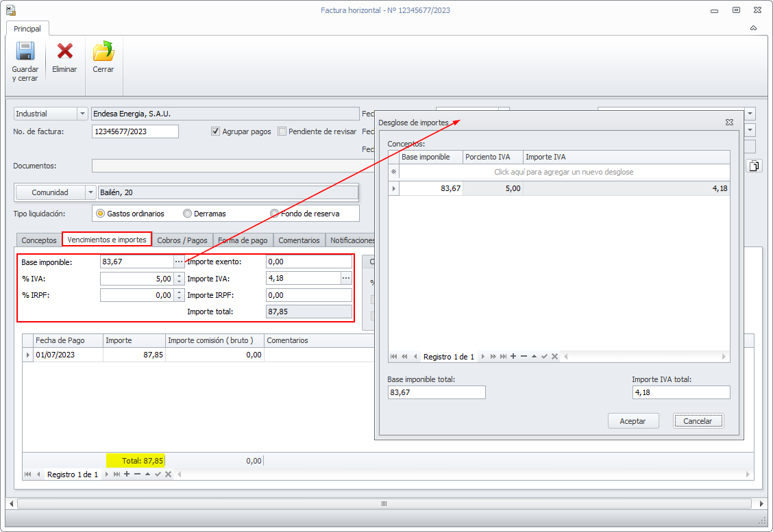The height and width of the screenshot is (532, 773).
Task: Open Importe IVA ellipsis button
Action: (346, 278)
